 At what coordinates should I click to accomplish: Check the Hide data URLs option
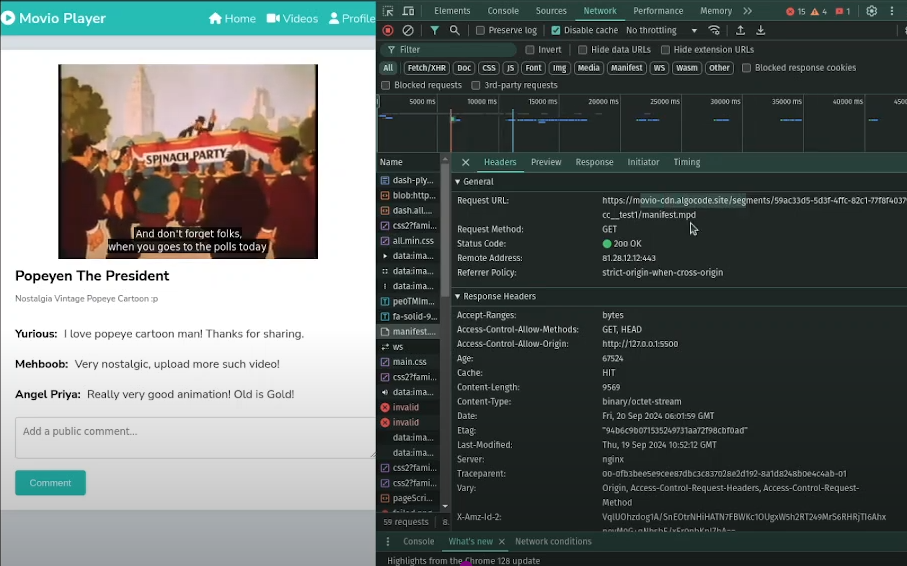coord(583,50)
